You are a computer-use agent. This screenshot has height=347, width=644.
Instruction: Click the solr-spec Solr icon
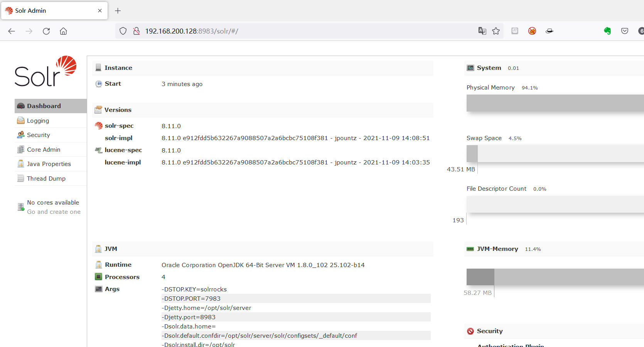99,126
